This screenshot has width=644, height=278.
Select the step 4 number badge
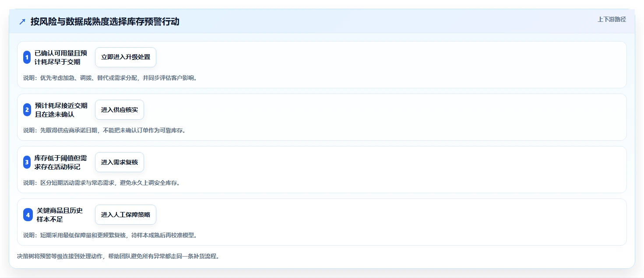tap(28, 215)
